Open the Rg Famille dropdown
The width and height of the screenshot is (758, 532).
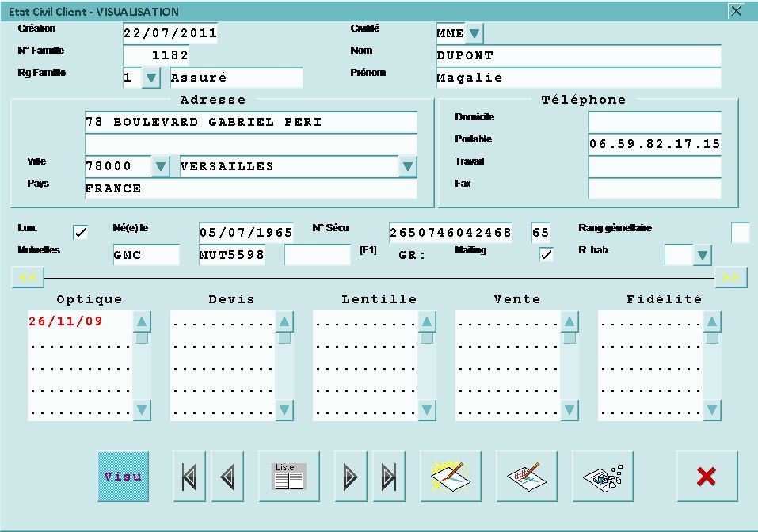[x=150, y=78]
